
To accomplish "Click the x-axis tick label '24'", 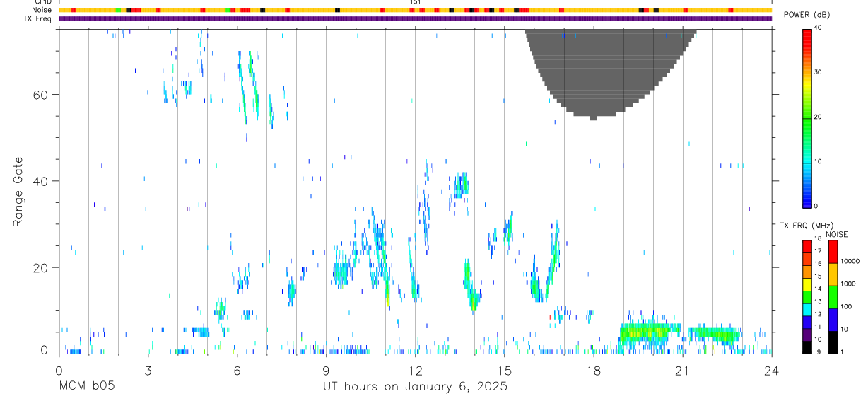I will pyautogui.click(x=771, y=370).
